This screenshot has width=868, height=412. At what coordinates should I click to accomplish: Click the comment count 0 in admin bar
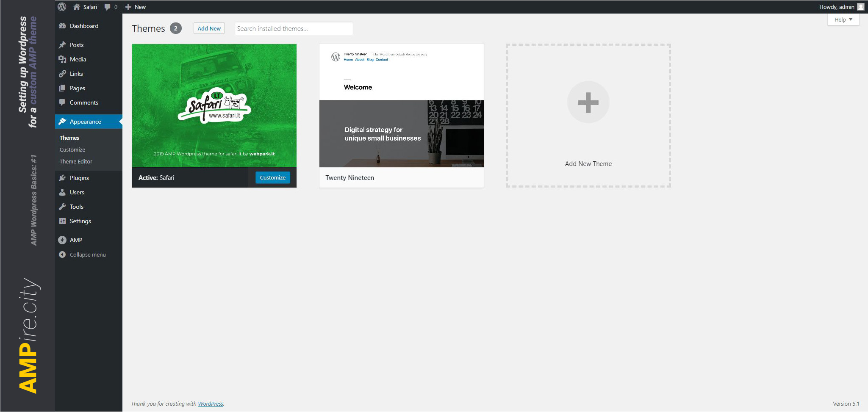point(116,7)
